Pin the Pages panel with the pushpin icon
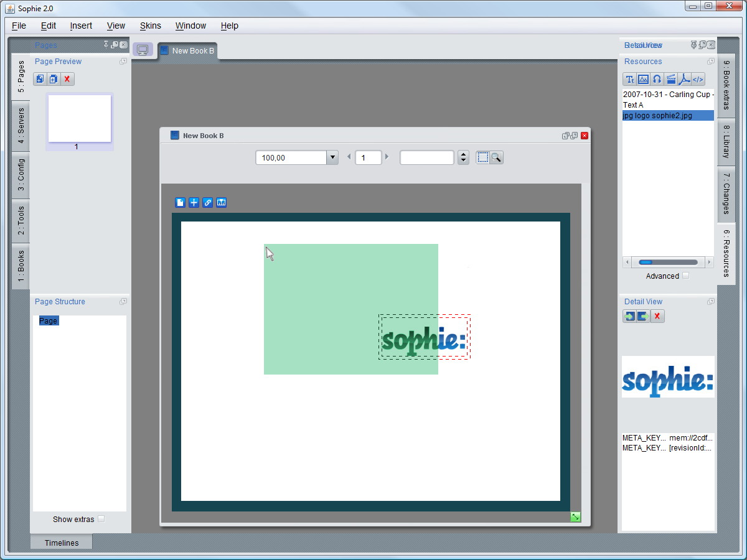 106,45
